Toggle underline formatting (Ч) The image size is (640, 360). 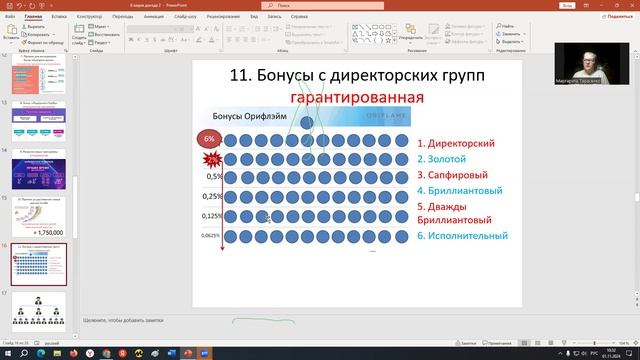tap(147, 40)
